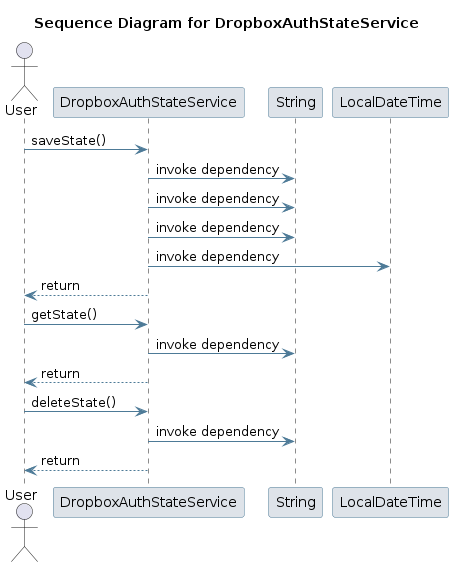Click the User actor stick figure in the footer
The width and height of the screenshot is (453, 567).
[24, 532]
